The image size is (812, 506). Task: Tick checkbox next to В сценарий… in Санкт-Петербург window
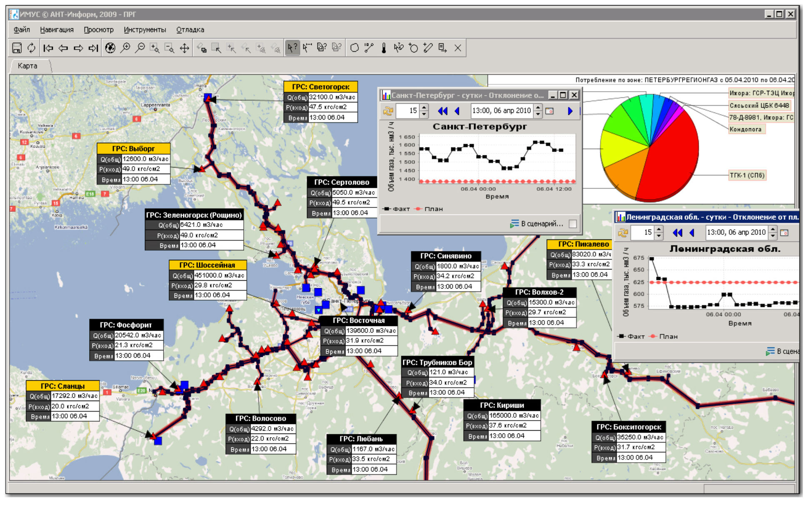click(573, 224)
